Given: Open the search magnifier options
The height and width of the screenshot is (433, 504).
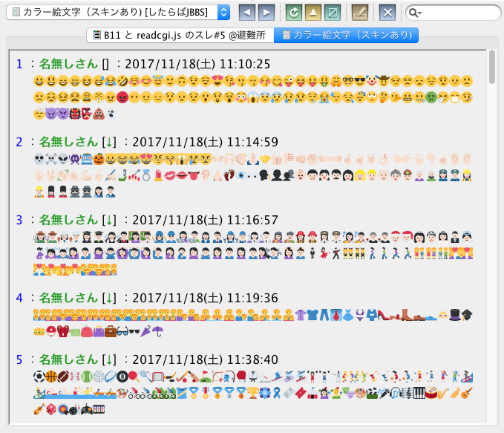Looking at the screenshot, I should coord(415,13).
